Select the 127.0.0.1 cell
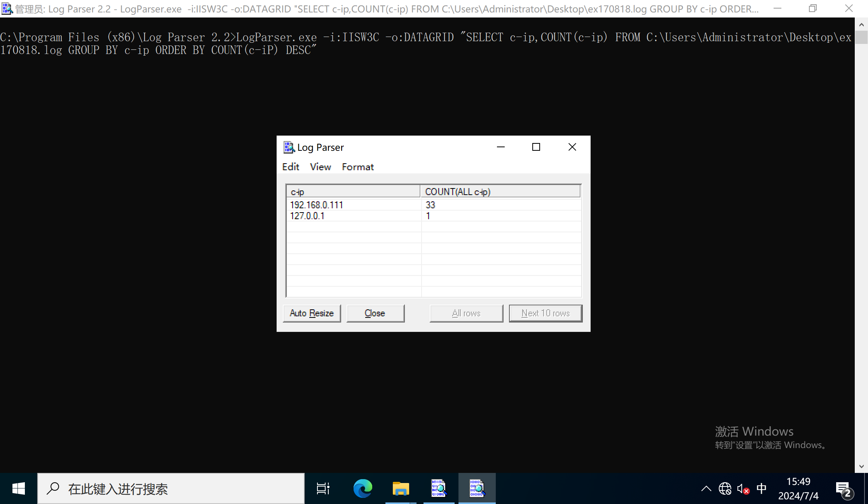Screen dimensions: 868x504 click(x=354, y=216)
